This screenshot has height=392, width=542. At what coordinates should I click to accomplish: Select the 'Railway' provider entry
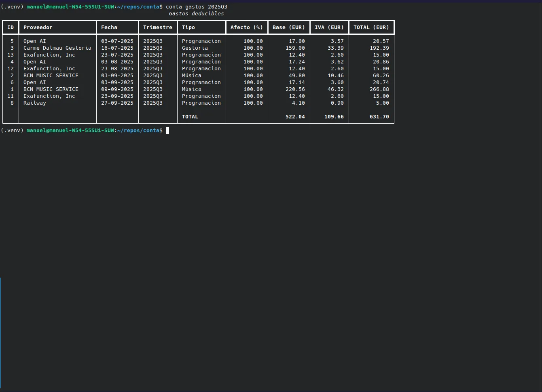[x=35, y=103]
